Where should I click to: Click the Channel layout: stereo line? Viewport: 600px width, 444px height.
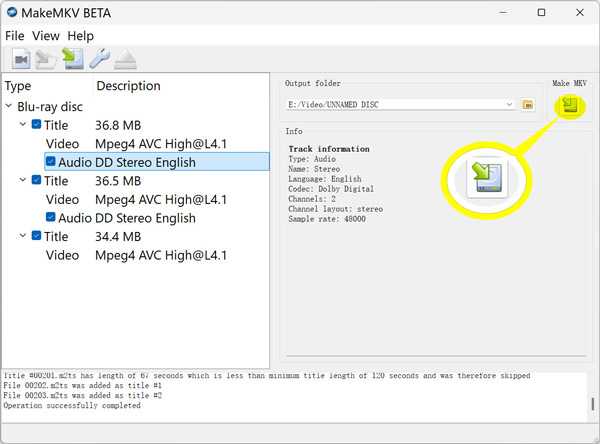coord(336,209)
